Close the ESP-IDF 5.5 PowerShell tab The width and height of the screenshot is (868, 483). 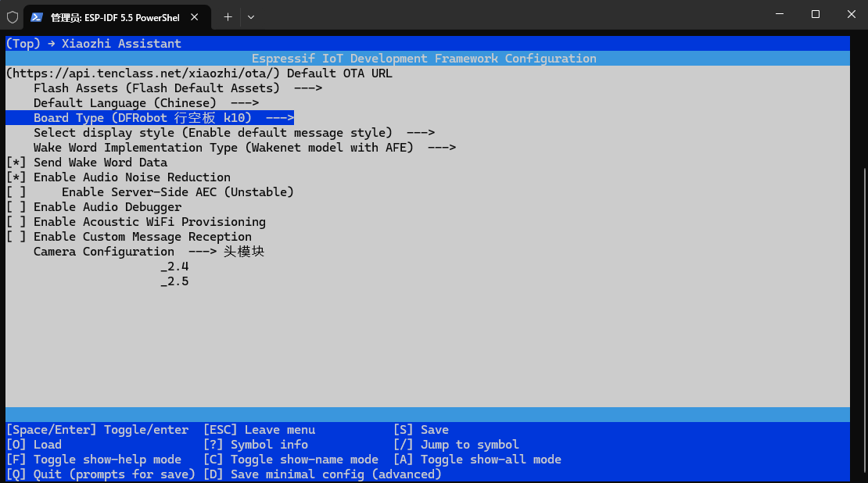point(194,17)
